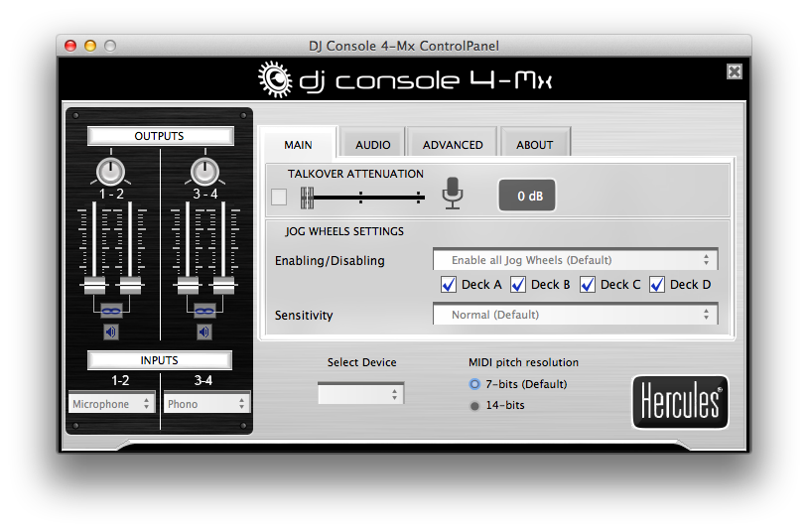The height and width of the screenshot is (532, 808).
Task: Minimize the window with the yellow button
Action: [90, 46]
